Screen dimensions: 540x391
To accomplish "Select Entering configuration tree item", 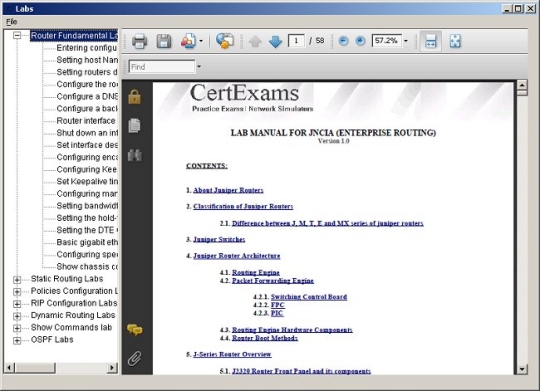I will pos(87,48).
